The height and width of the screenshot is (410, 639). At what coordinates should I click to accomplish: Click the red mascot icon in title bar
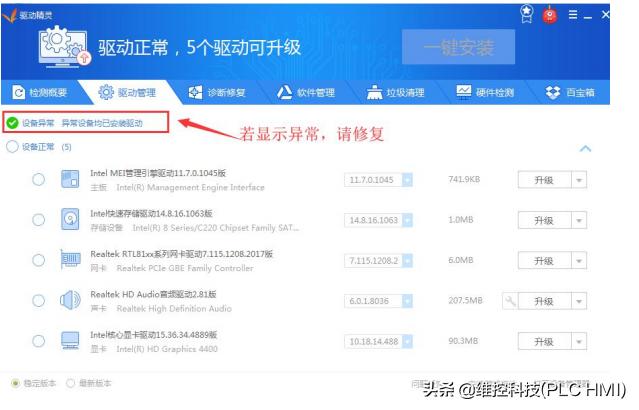coord(549,15)
